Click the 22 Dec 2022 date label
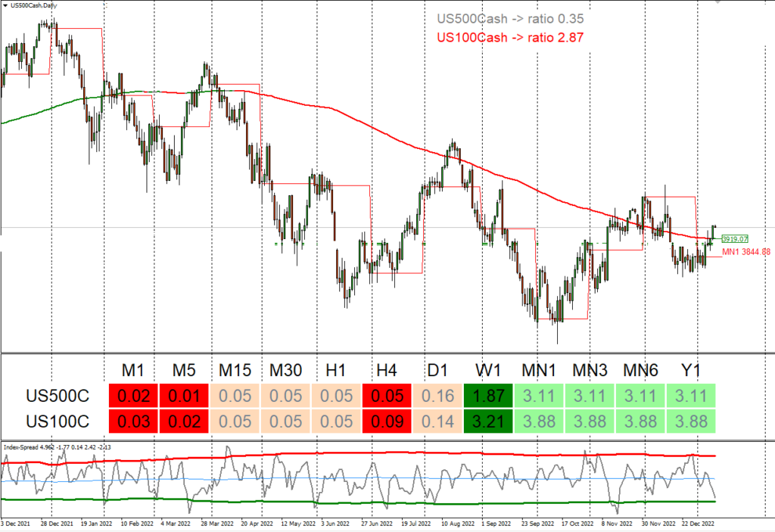Screen dimensions: 775x532 (698, 524)
